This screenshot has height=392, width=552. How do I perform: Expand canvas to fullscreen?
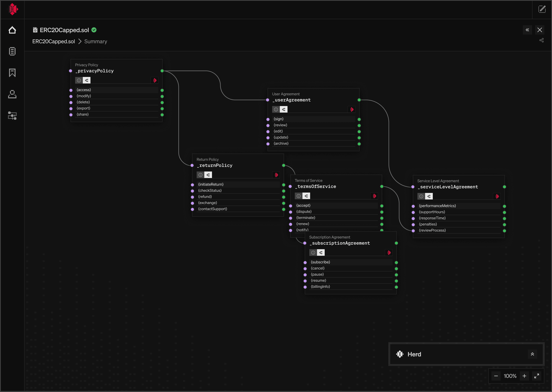click(536, 376)
